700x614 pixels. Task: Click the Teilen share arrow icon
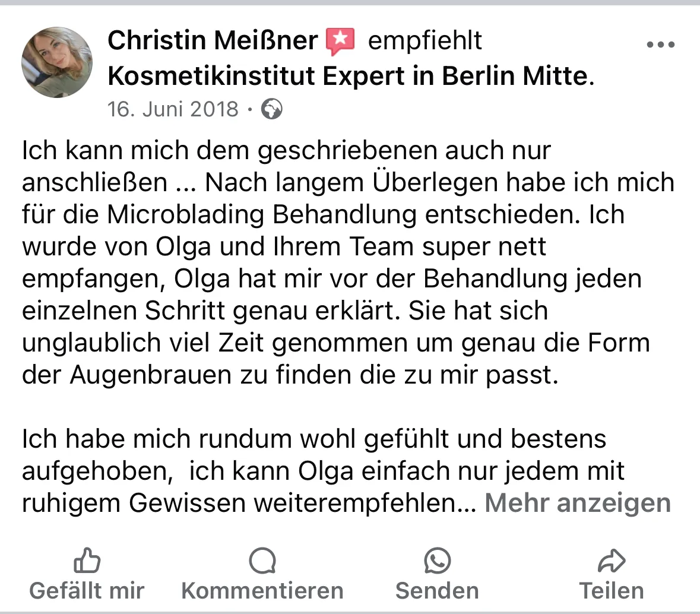(x=612, y=559)
